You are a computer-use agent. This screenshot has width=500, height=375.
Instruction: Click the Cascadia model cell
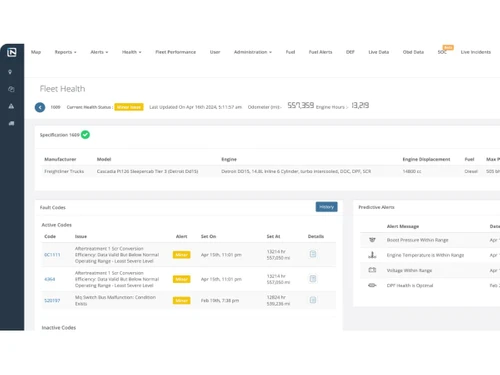click(147, 171)
